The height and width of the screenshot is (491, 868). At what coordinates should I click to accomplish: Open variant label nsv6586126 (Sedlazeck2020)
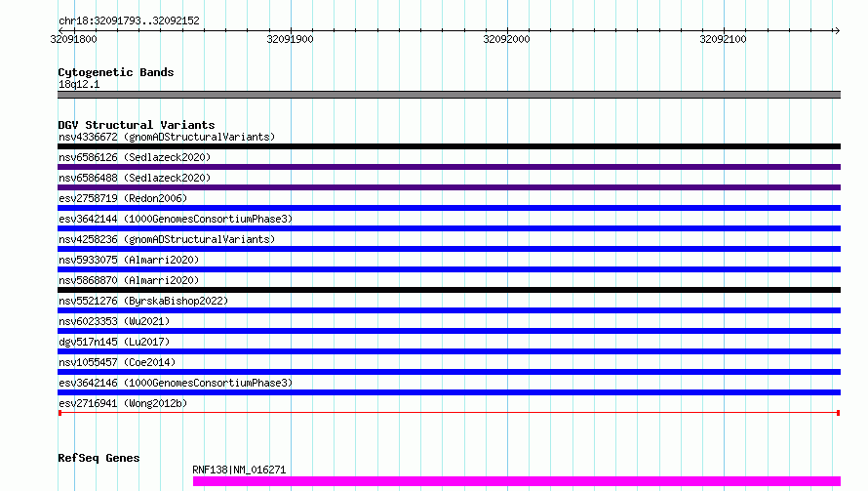pos(135,157)
